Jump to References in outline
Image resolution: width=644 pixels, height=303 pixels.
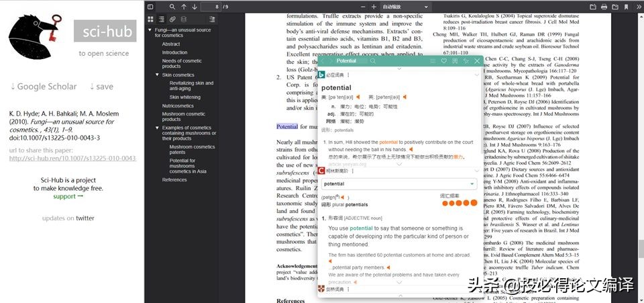[x=174, y=179]
